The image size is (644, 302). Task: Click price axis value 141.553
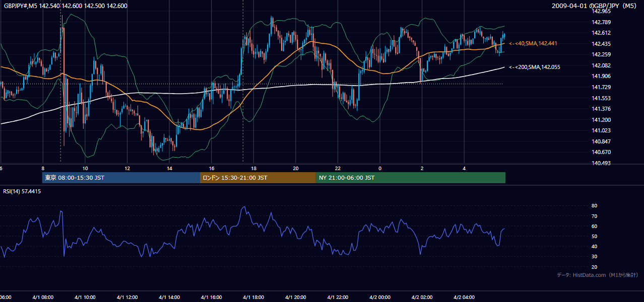601,98
